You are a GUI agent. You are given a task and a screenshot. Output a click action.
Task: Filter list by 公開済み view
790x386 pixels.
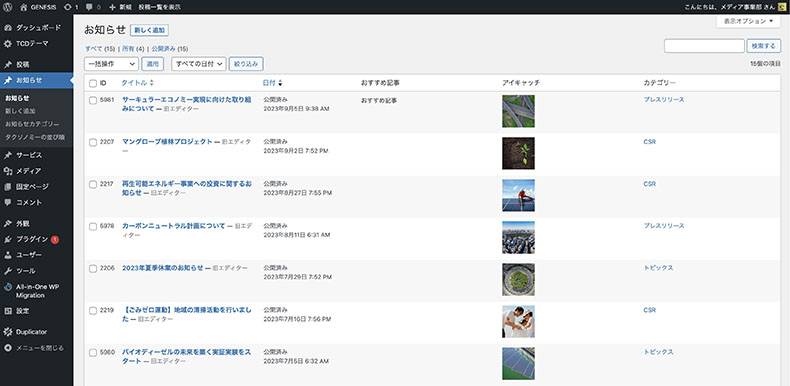tap(163, 49)
